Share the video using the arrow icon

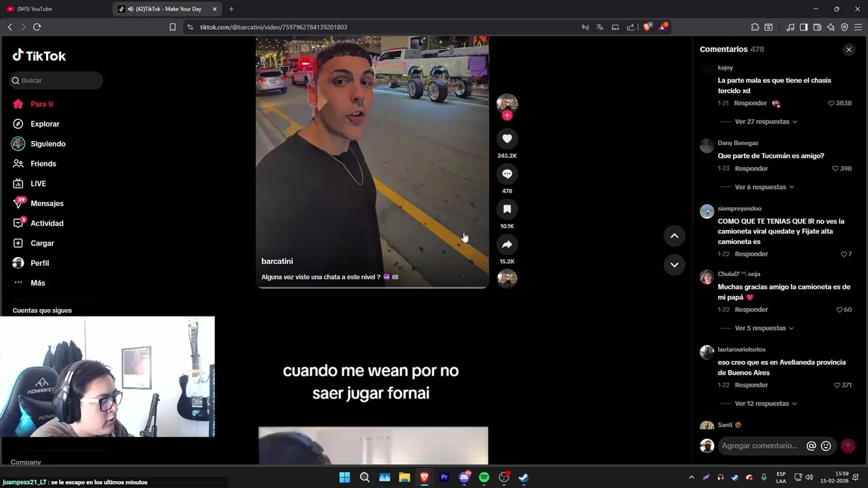coord(507,244)
